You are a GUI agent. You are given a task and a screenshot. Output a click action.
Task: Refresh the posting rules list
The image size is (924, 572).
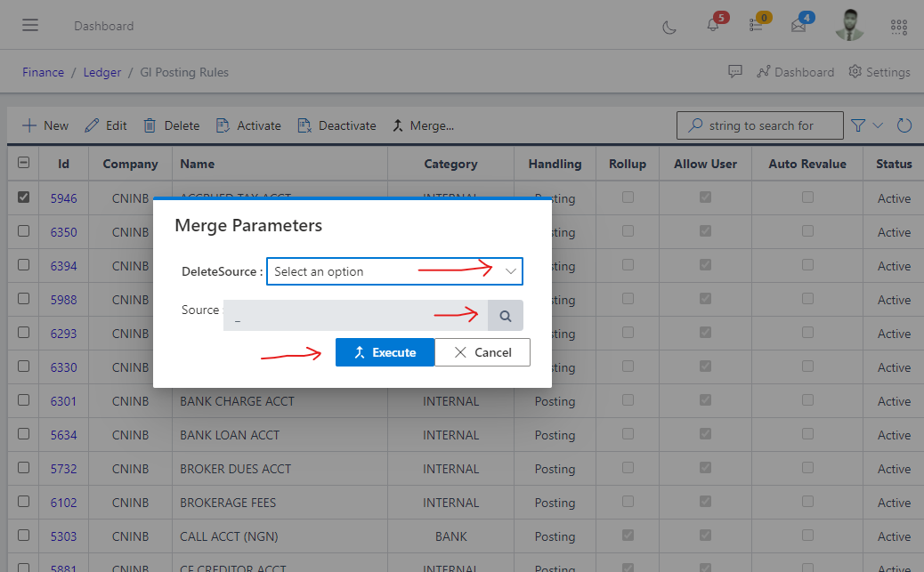pos(904,125)
